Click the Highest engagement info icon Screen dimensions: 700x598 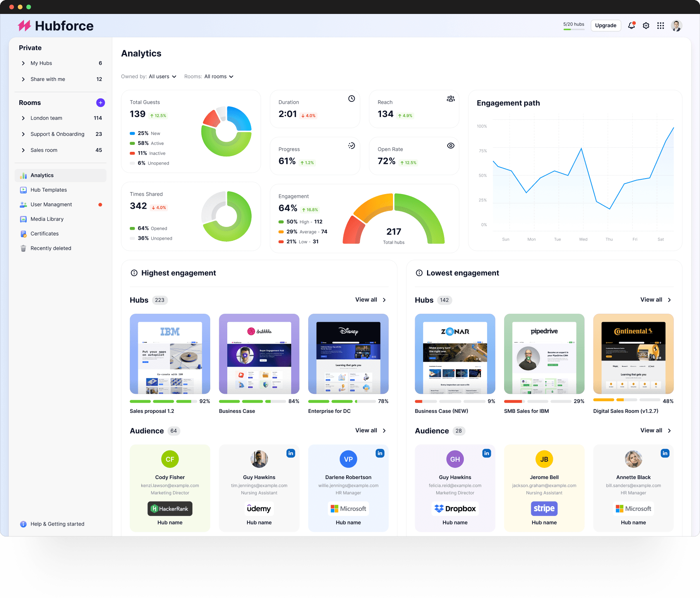click(x=134, y=273)
